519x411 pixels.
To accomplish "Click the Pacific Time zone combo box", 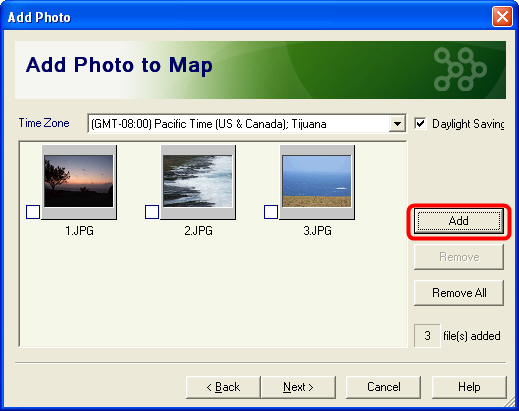I will point(247,124).
